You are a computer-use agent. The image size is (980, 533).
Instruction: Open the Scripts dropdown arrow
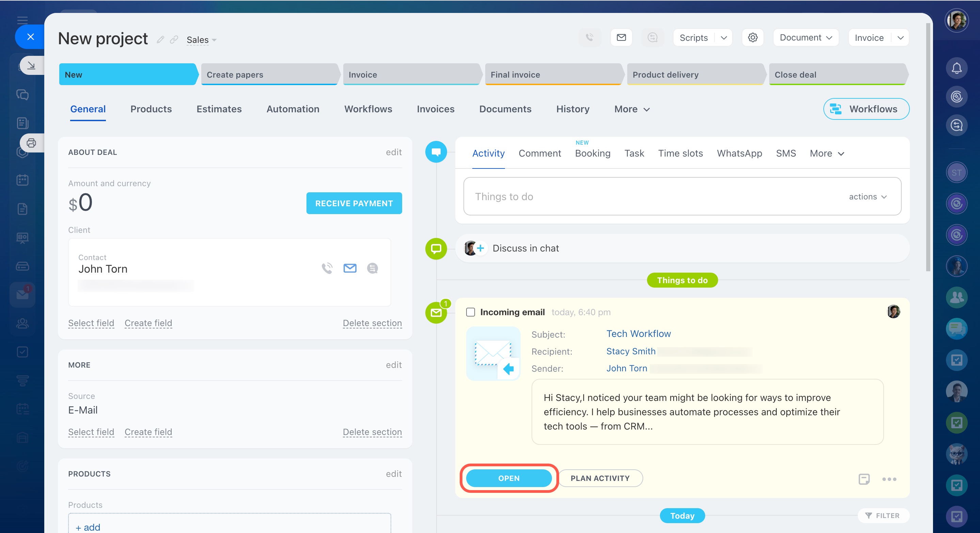click(724, 37)
